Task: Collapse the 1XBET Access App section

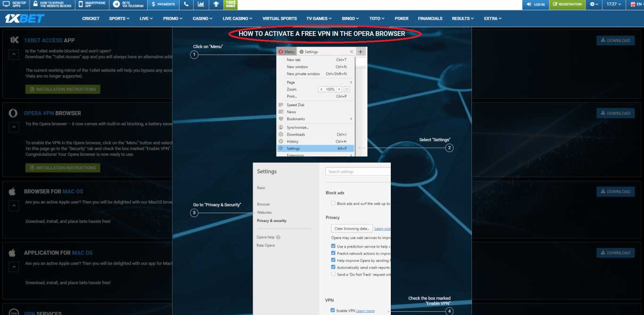Action: click(14, 55)
